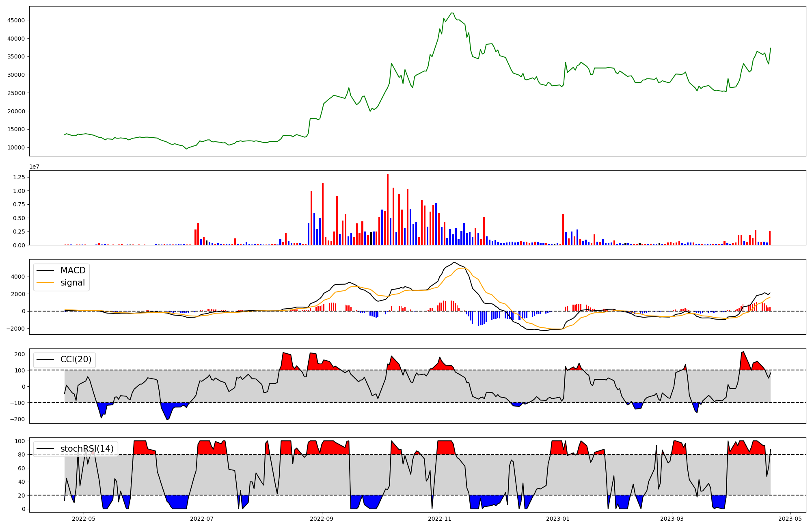Click the 4000 MACD axis tick label
Image resolution: width=812 pixels, height=528 pixels.
click(x=19, y=277)
